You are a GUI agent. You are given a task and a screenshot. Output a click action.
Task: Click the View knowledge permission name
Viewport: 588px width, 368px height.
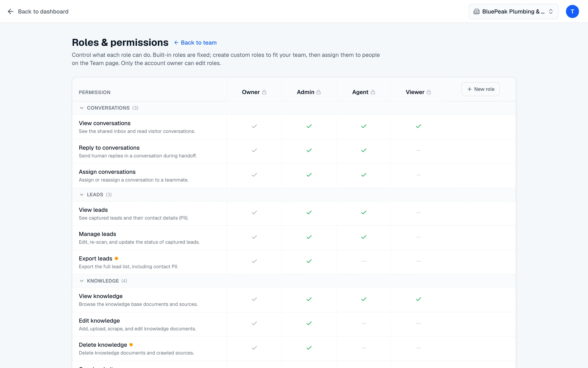pos(101,296)
